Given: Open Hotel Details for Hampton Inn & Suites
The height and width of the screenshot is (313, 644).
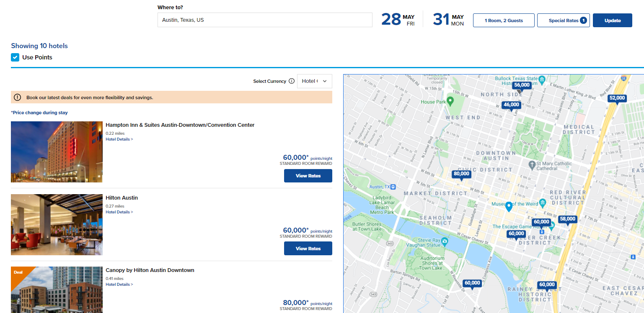Looking at the screenshot, I should coord(119,139).
